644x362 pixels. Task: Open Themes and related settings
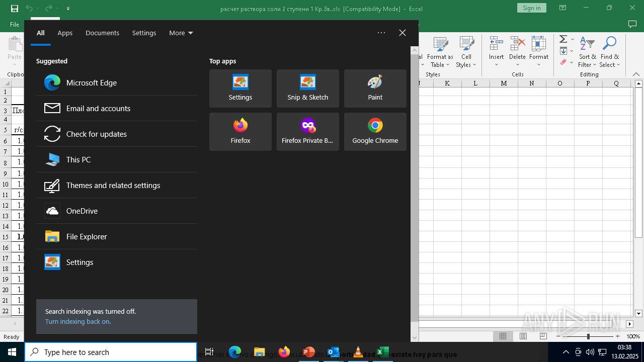pyautogui.click(x=117, y=185)
